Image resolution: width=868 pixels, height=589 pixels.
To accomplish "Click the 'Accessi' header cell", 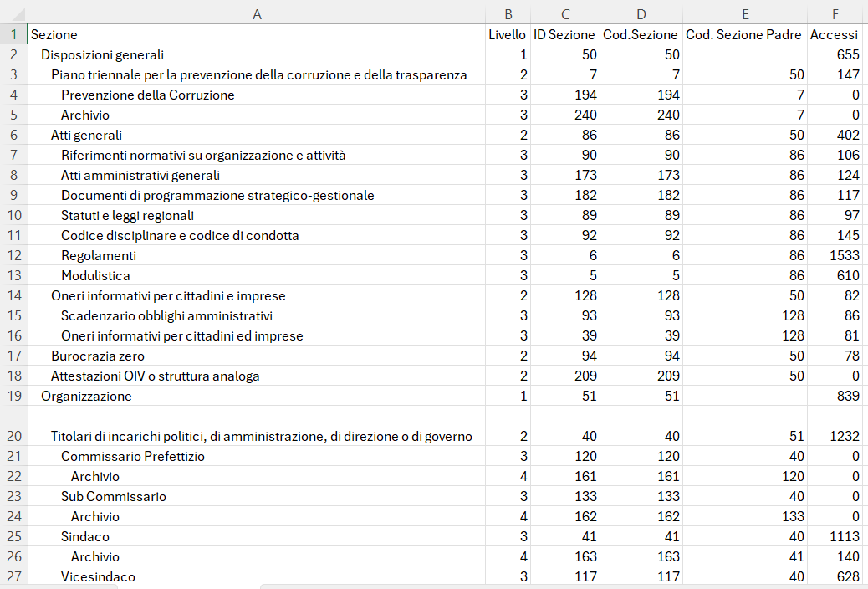I will click(x=834, y=34).
